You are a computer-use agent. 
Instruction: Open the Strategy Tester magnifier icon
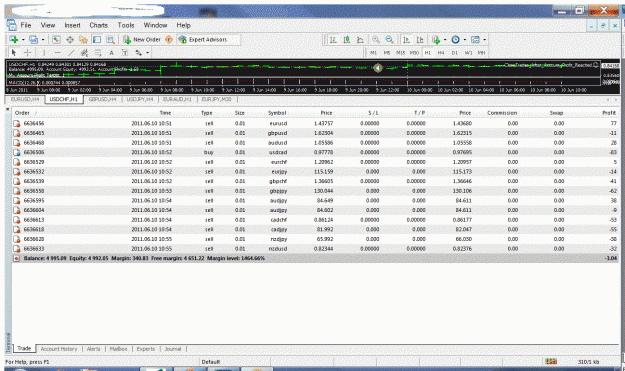click(110, 39)
